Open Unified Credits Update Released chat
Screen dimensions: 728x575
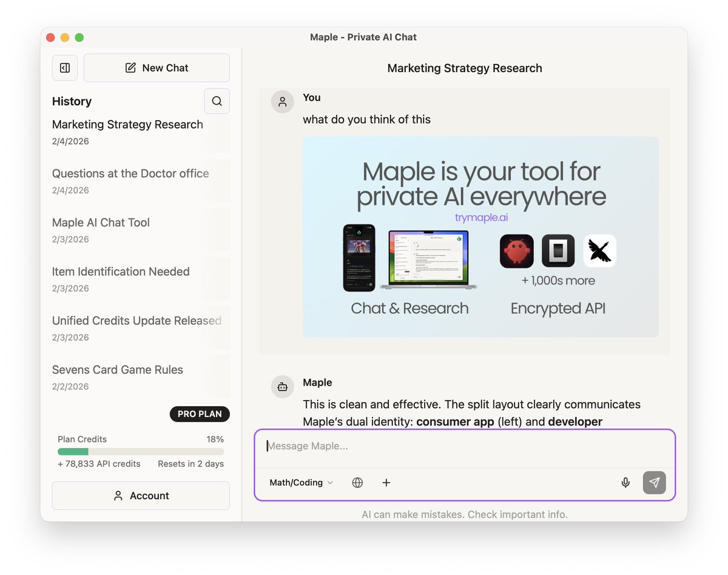coord(141,328)
